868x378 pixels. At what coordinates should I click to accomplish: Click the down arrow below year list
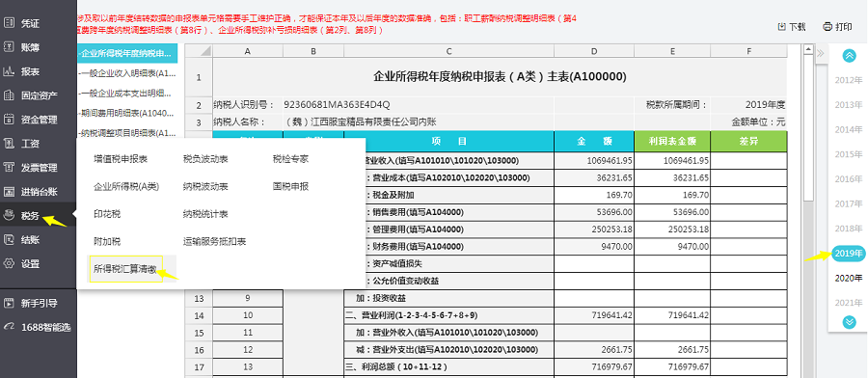pos(849,322)
